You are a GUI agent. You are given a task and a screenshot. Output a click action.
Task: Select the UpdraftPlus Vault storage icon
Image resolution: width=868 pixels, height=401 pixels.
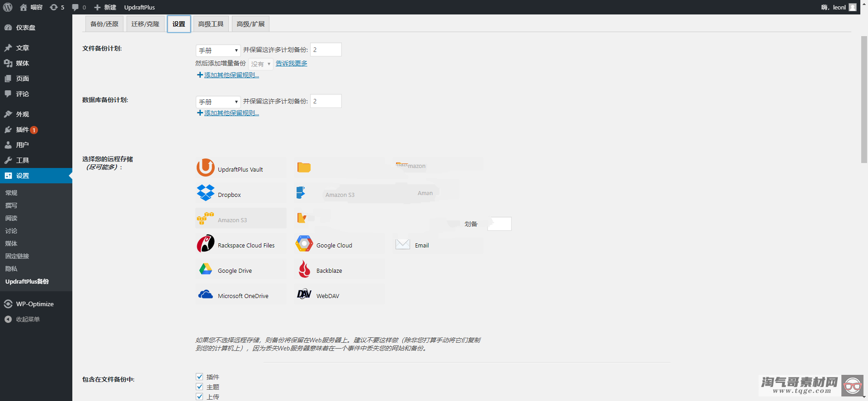point(206,168)
